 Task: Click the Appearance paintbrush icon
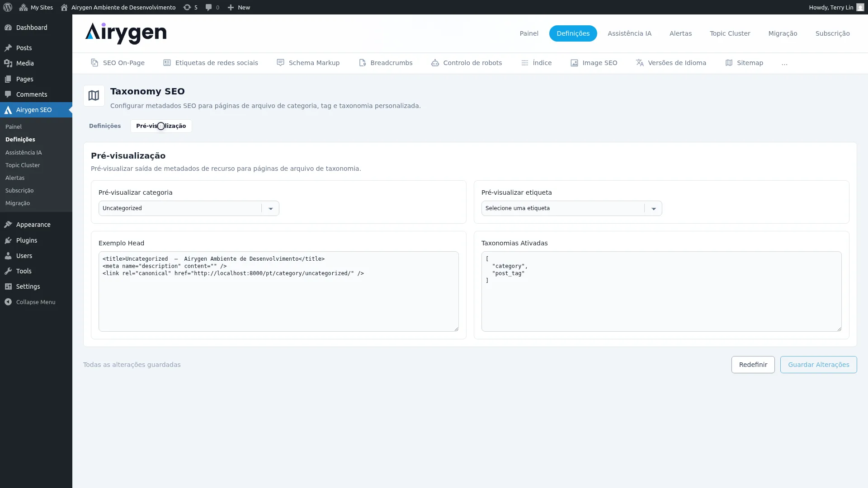click(x=8, y=225)
